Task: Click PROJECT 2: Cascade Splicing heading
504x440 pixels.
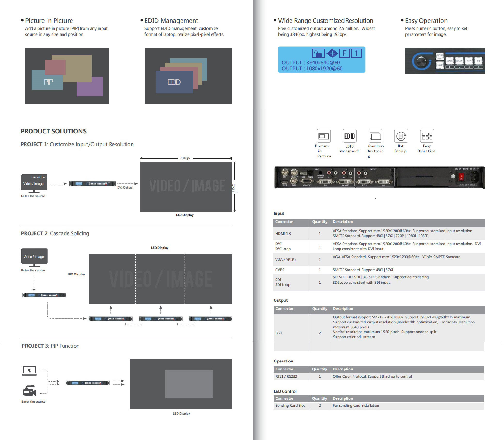Action: pos(55,233)
